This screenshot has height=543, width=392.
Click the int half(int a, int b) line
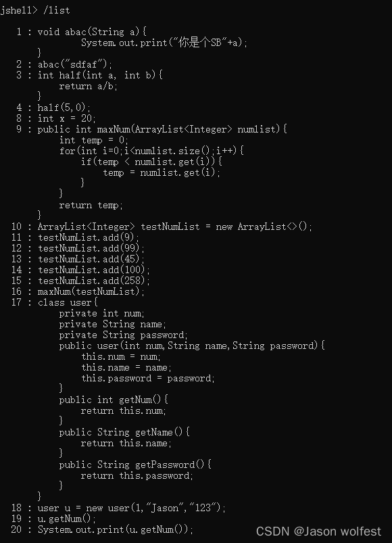click(100, 75)
